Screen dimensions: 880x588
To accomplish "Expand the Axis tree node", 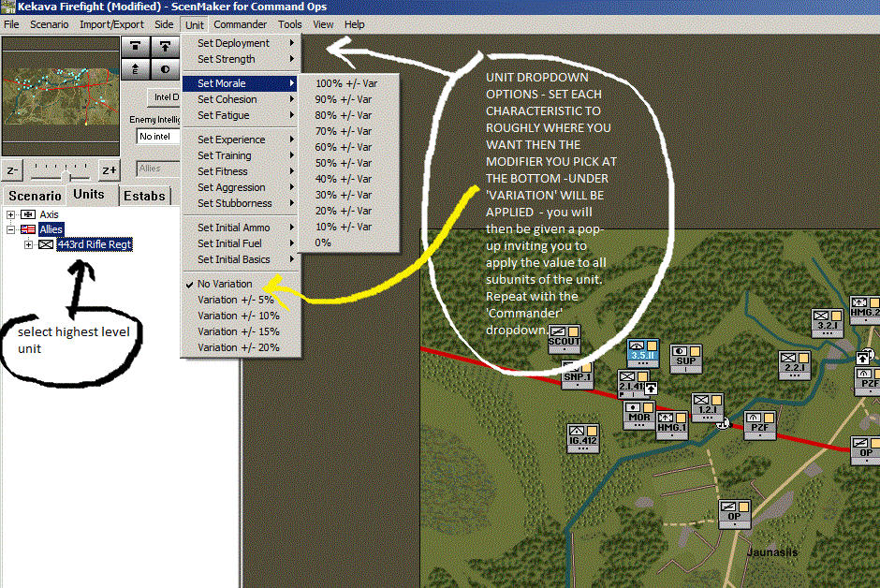I will (x=10, y=214).
